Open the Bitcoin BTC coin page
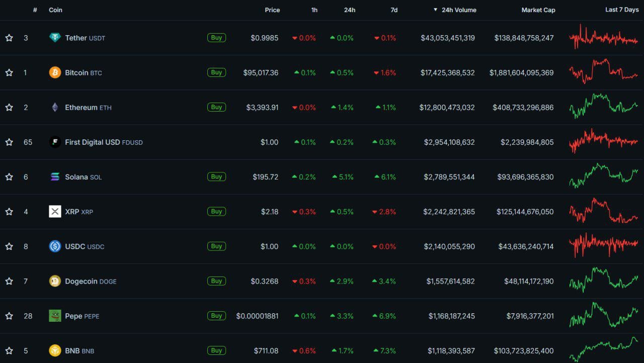This screenshot has width=644, height=363. (84, 72)
